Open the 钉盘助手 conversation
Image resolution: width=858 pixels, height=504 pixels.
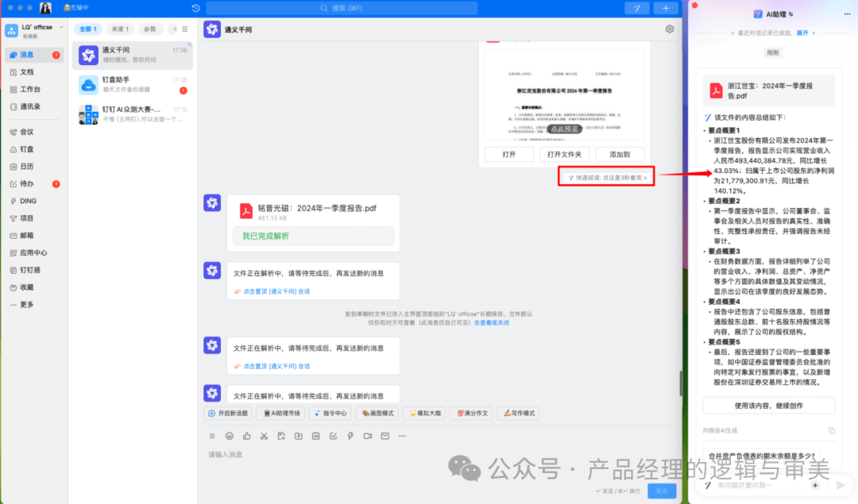click(x=133, y=84)
